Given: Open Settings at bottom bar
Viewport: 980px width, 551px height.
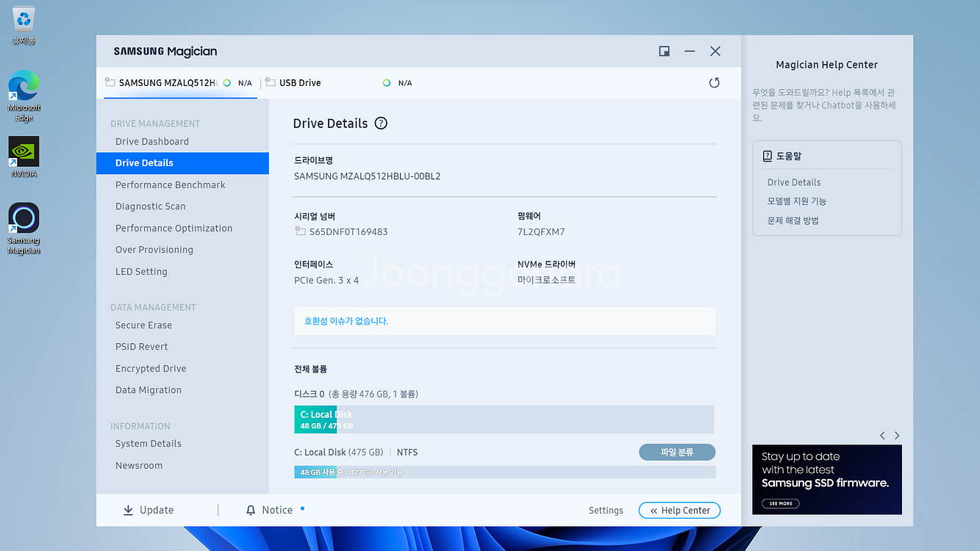Looking at the screenshot, I should click(606, 511).
